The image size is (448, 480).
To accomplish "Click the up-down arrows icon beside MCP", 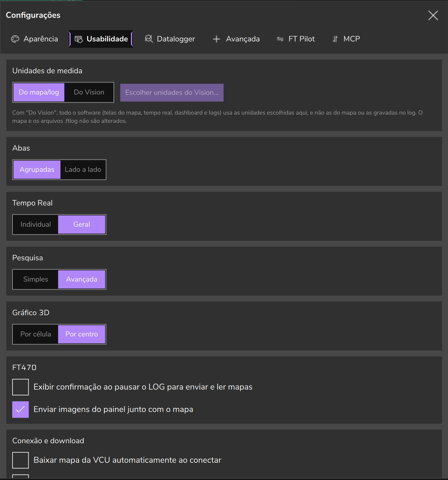I will pyautogui.click(x=335, y=39).
